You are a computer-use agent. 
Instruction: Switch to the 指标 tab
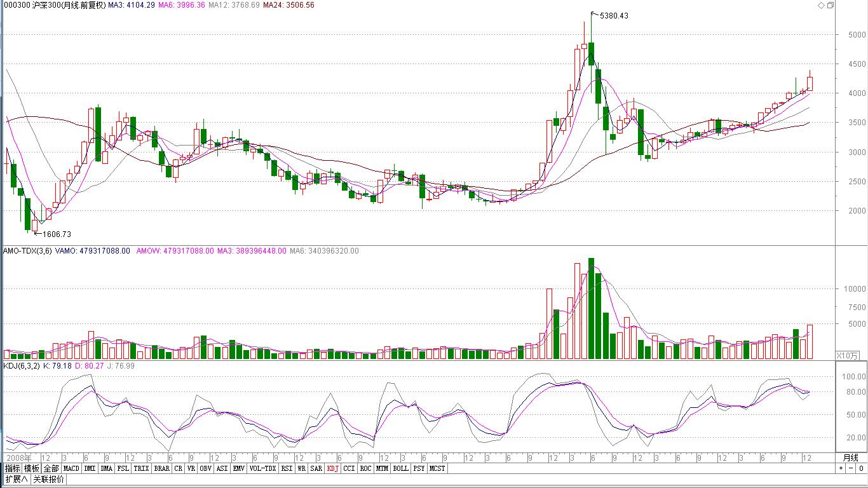(12, 468)
